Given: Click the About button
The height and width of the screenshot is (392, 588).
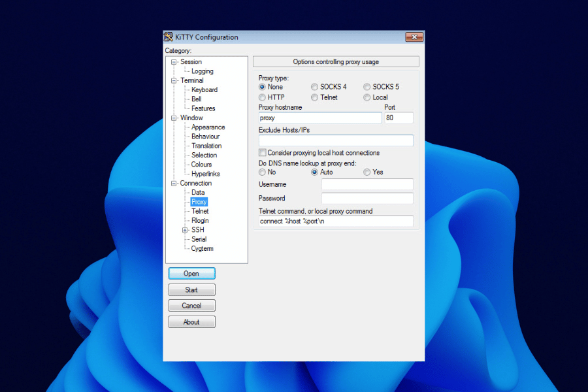Looking at the screenshot, I should (191, 321).
